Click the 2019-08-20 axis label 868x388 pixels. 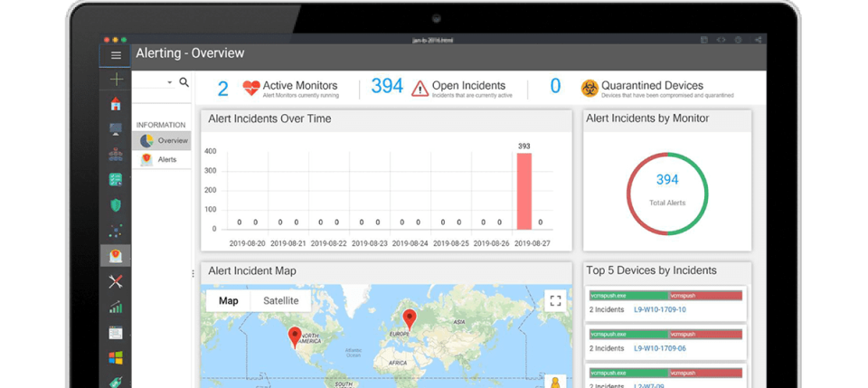248,243
